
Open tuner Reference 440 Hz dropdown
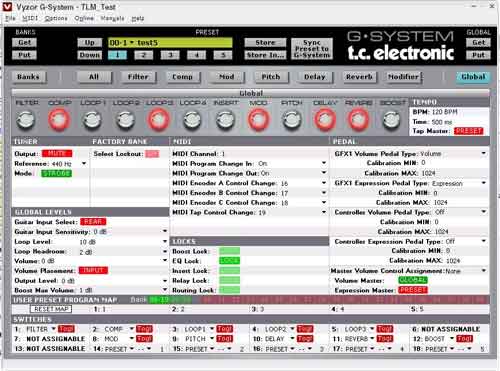point(84,164)
